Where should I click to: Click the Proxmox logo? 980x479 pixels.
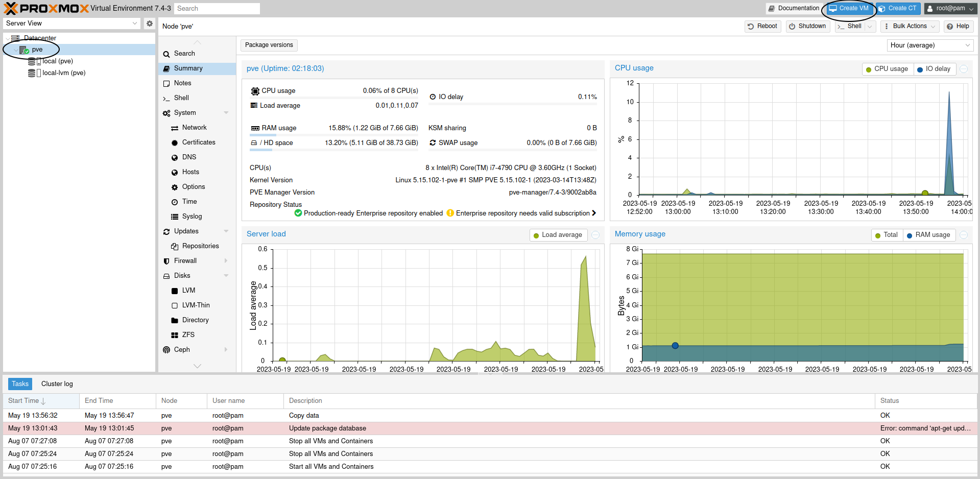(x=46, y=8)
